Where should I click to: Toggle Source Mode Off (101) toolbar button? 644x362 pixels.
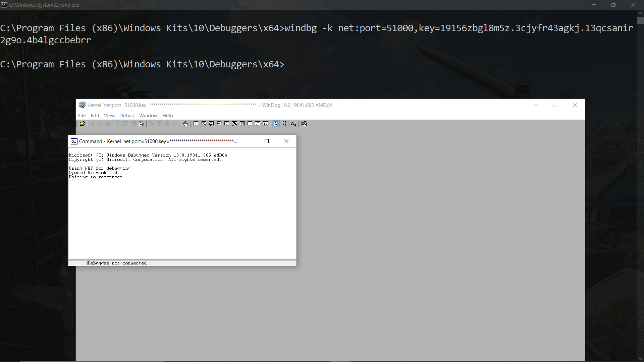(283, 124)
